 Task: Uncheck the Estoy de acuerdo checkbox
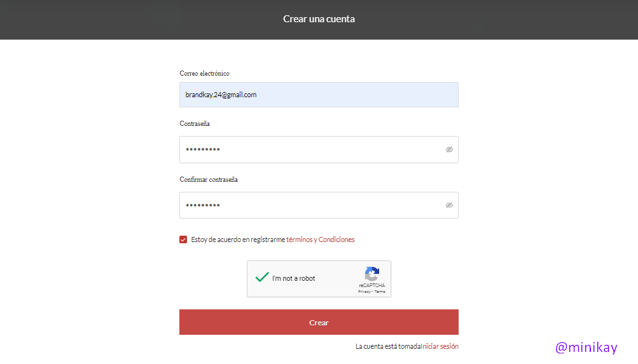[x=183, y=239]
